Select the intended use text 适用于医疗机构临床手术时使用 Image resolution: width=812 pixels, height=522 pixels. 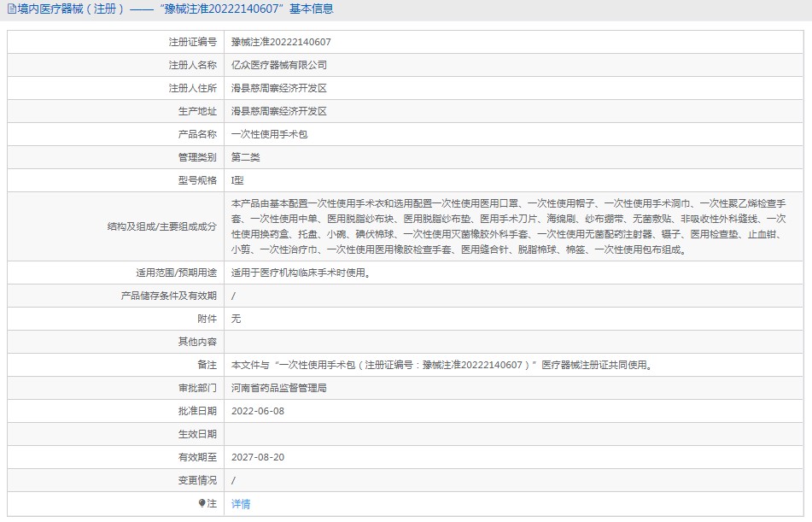[x=301, y=273]
